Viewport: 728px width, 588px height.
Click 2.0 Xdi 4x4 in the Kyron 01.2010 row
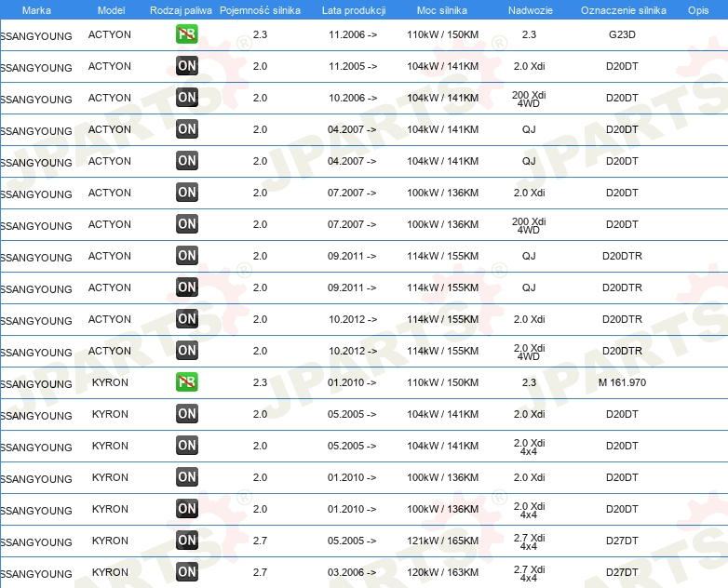click(530, 511)
